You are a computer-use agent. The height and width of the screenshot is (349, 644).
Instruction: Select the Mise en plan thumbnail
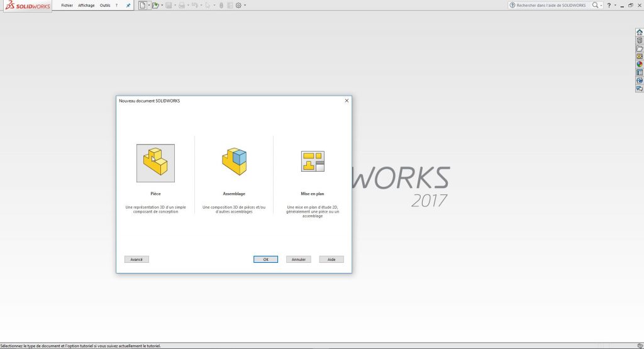point(313,161)
